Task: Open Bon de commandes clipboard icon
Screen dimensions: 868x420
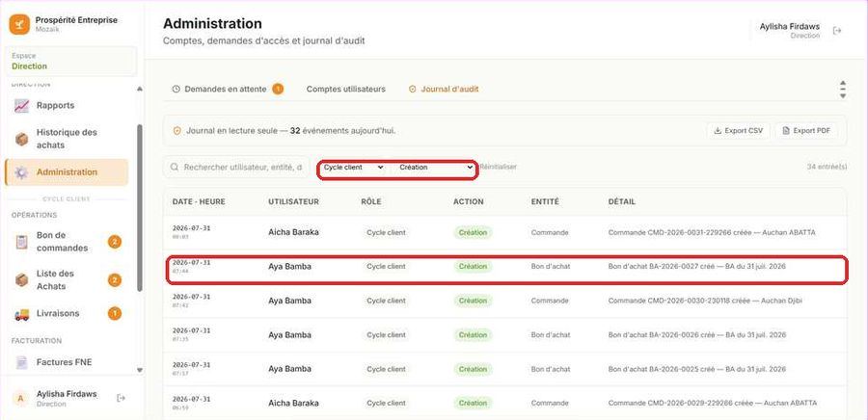Action: [21, 242]
